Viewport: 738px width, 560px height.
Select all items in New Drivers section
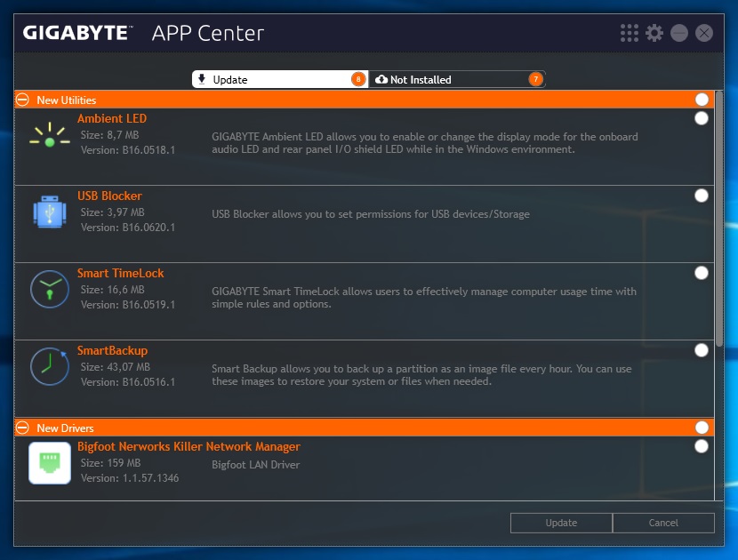coord(702,428)
